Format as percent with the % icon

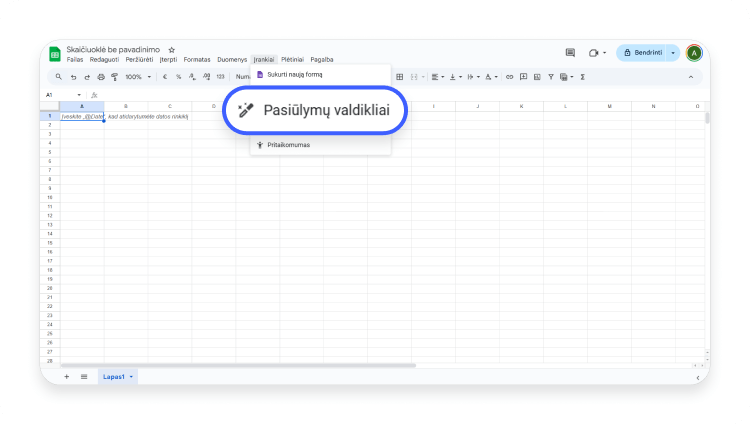(178, 77)
